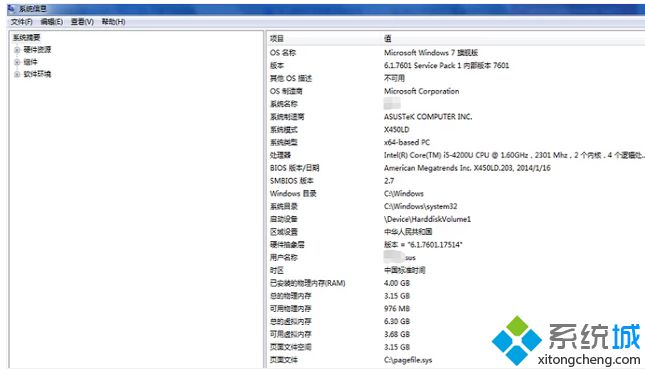This screenshot has width=645, height=370.
Task: Click value 6.1.7601 Service Pack 1
Action: pos(422,65)
